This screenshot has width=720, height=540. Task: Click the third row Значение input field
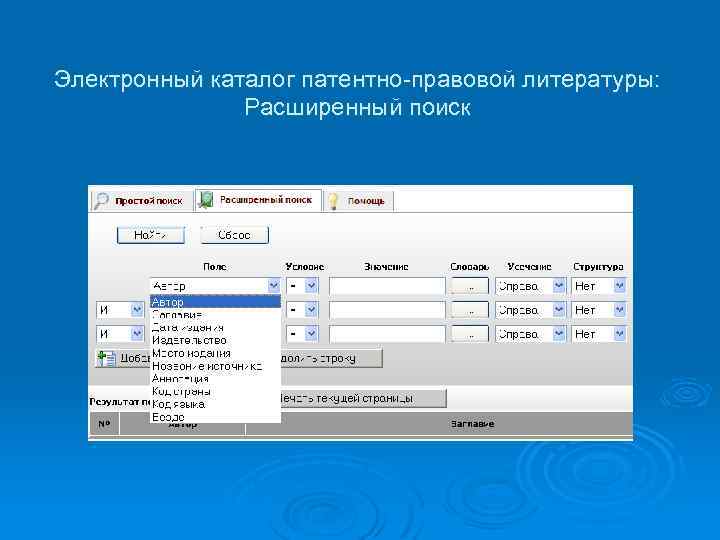click(387, 334)
